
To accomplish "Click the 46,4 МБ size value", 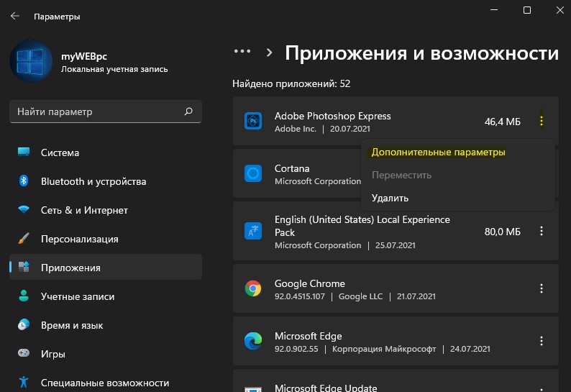I will (503, 122).
